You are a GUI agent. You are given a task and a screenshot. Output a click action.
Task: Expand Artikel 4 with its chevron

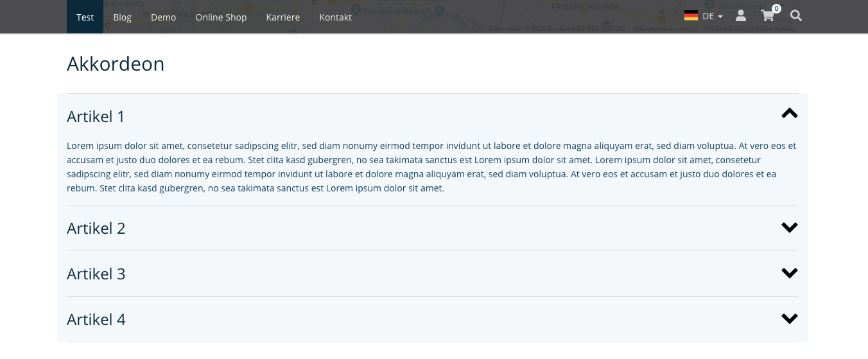[790, 319]
